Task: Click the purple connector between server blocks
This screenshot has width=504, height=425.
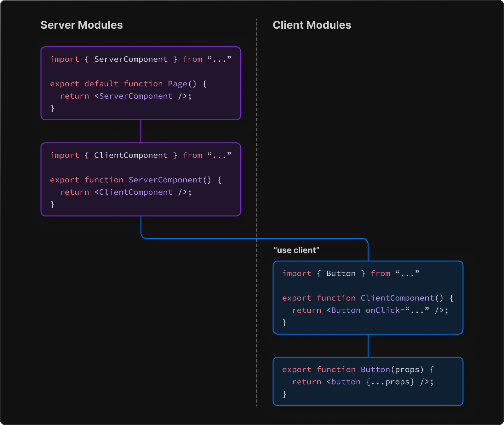Action: click(x=141, y=131)
